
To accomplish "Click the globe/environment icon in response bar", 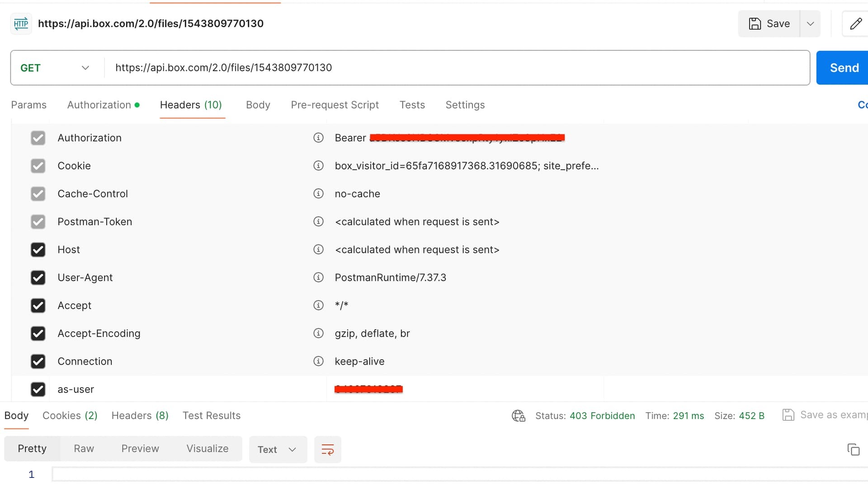I will [518, 415].
